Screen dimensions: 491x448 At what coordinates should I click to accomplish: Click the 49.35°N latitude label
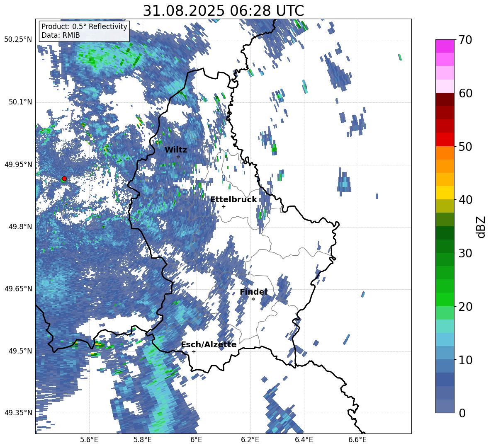click(18, 413)
